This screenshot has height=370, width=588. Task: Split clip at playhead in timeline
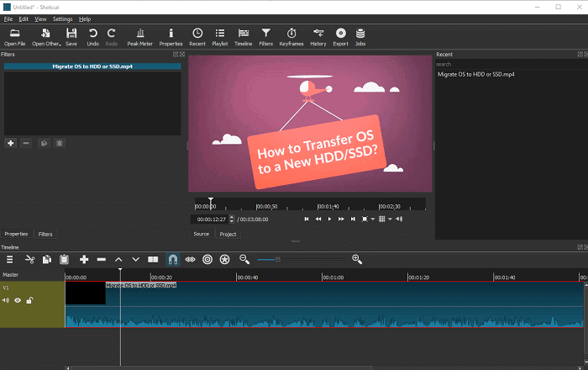(x=153, y=260)
